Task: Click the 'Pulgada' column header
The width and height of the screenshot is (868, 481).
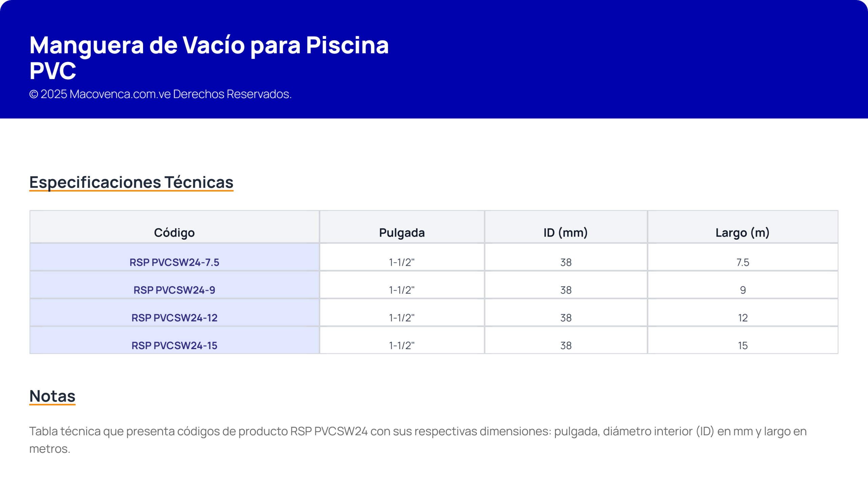Action: pyautogui.click(x=402, y=233)
